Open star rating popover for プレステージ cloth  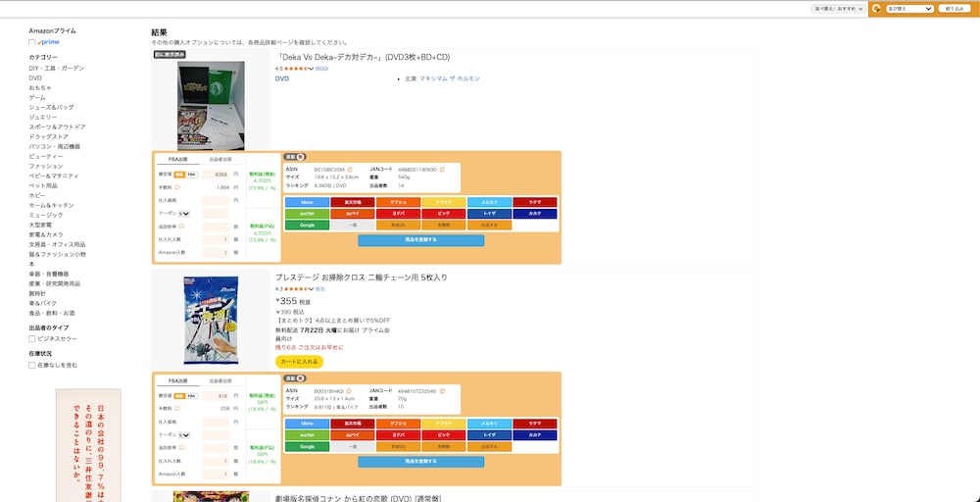tap(298, 289)
